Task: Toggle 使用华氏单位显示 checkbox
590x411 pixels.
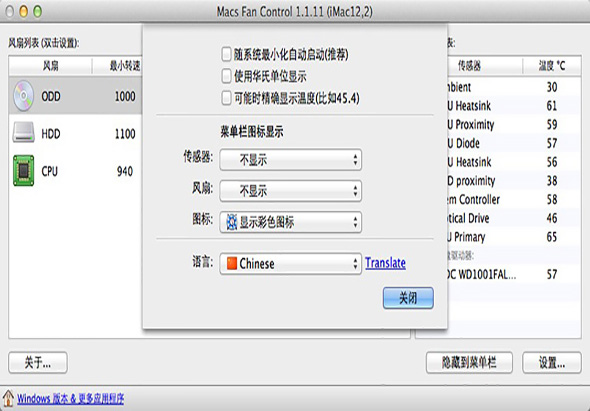Action: [226, 76]
